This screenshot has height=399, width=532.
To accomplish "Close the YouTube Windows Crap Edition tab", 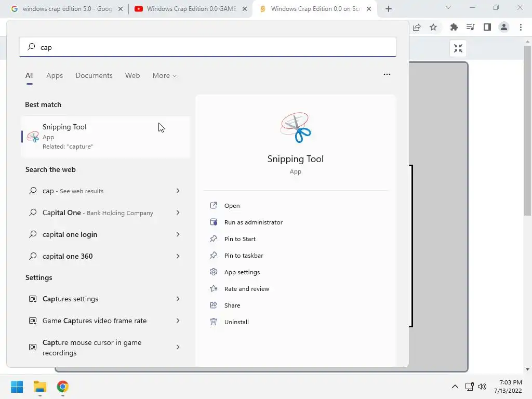I will pos(245,9).
